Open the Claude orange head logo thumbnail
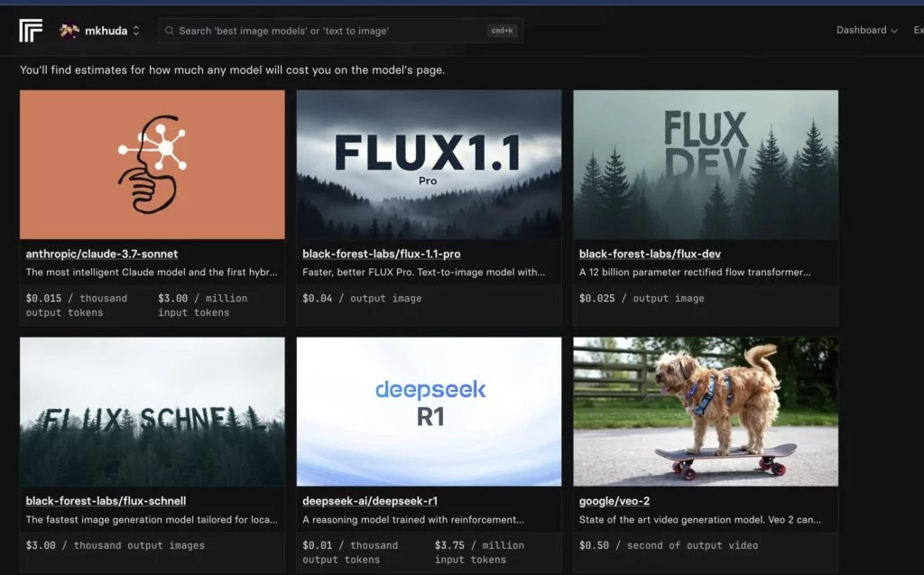 pos(152,164)
